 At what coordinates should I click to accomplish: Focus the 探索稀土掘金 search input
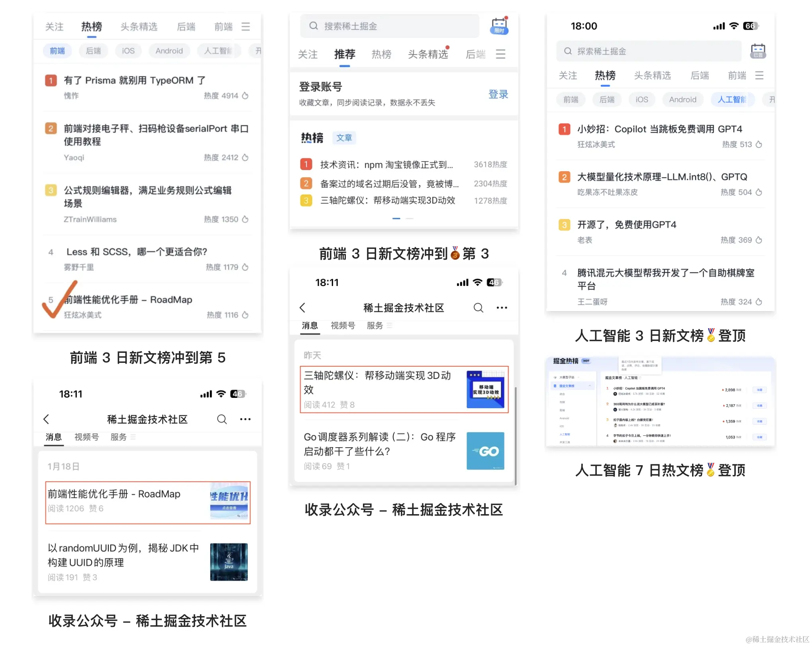(649, 51)
